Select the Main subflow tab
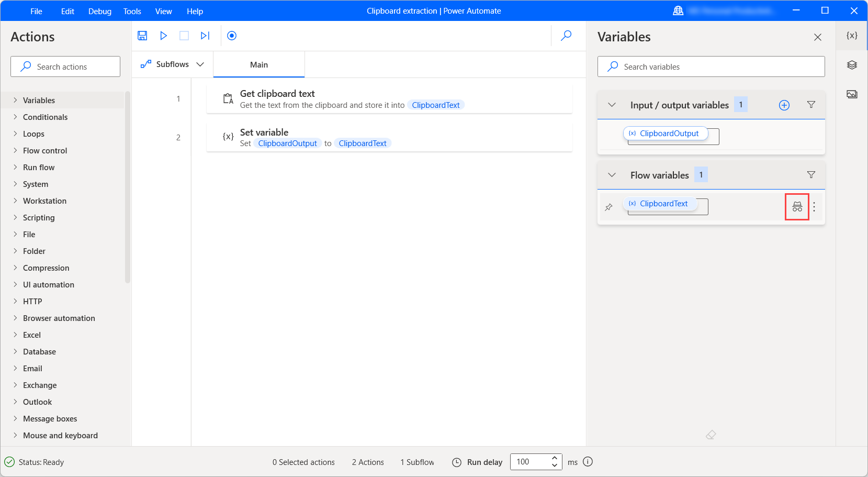Image resolution: width=868 pixels, height=477 pixels. tap(259, 64)
